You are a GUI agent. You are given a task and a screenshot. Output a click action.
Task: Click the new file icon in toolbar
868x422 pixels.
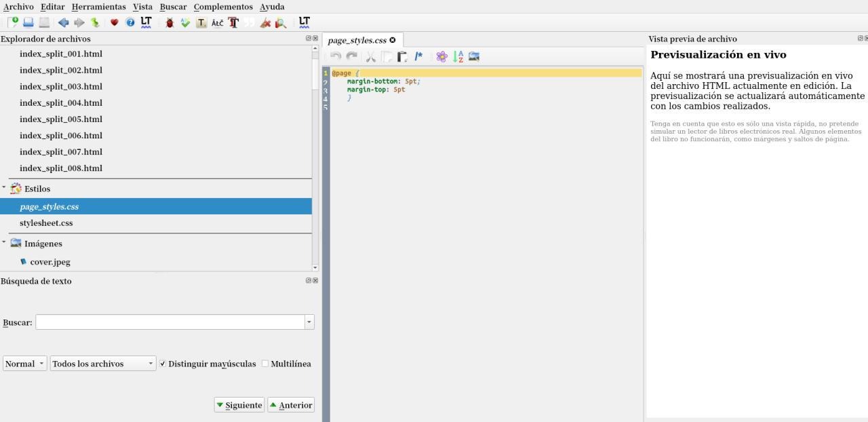[x=14, y=22]
